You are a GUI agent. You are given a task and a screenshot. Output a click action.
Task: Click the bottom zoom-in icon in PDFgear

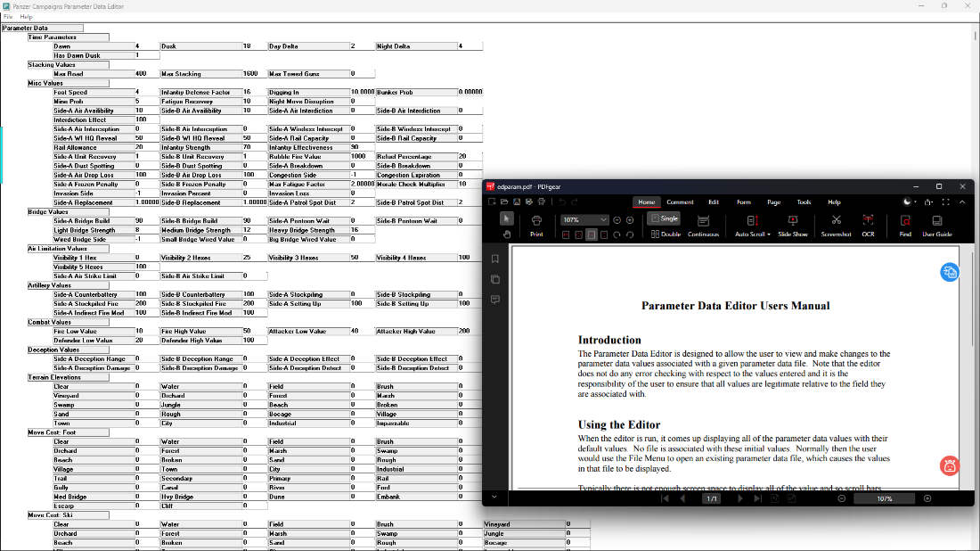pos(927,498)
